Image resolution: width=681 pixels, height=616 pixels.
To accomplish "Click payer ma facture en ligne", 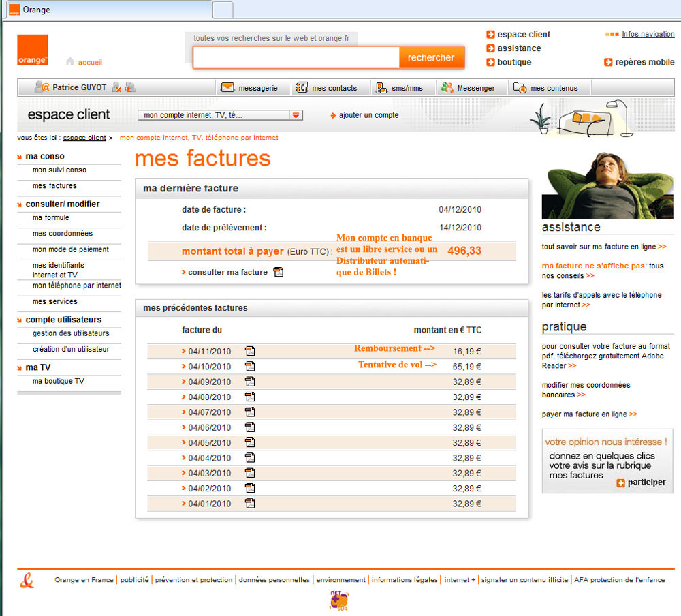I will click(589, 414).
